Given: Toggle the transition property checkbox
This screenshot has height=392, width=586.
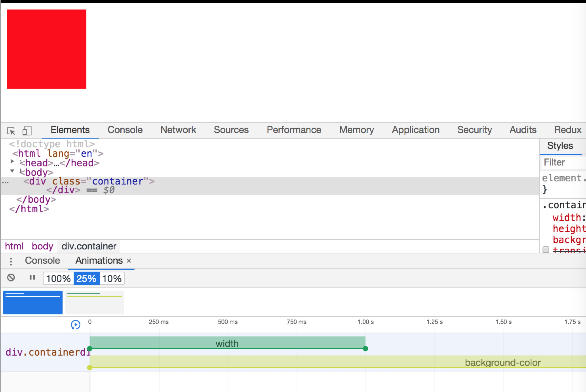Looking at the screenshot, I should 546,249.
